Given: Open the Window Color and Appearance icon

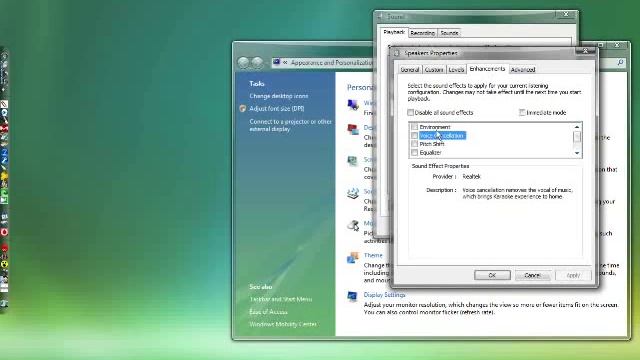Looking at the screenshot, I should [353, 105].
